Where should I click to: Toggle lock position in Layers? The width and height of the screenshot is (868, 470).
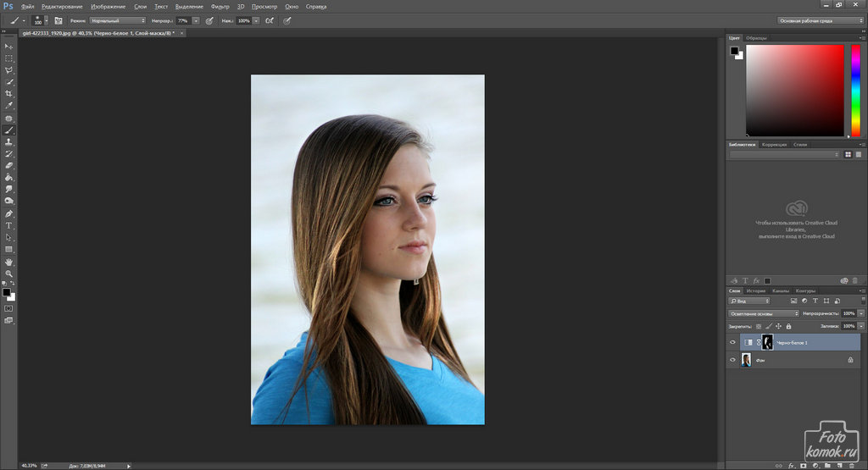778,326
